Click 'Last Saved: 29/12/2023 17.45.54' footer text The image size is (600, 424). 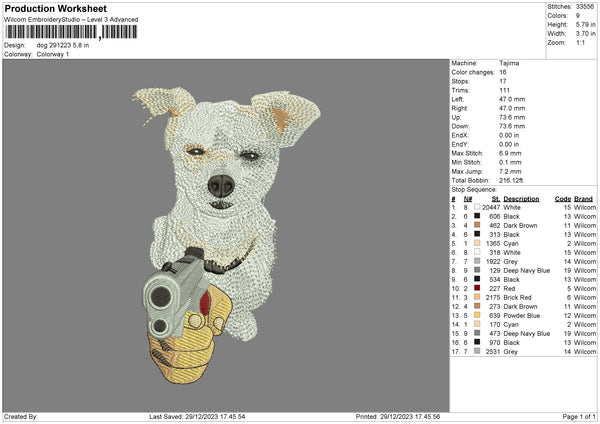[x=197, y=416]
